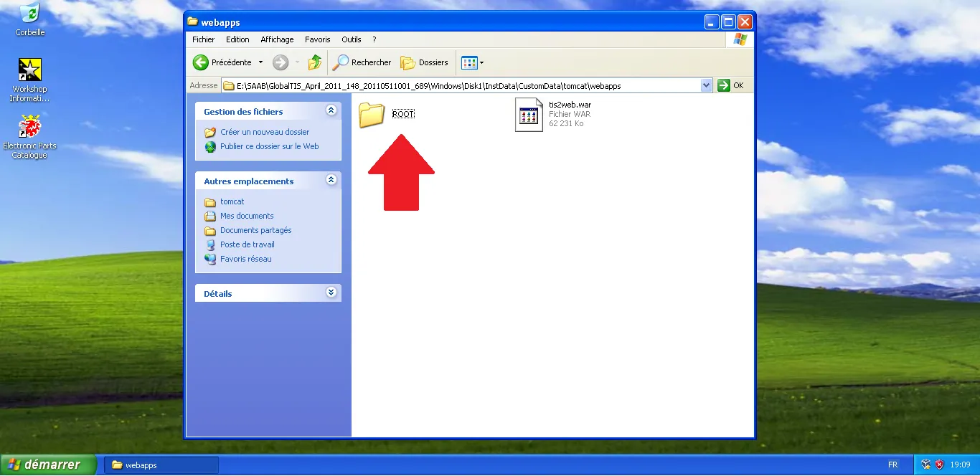Open the Affichage menu
The height and width of the screenshot is (476, 980).
point(277,39)
